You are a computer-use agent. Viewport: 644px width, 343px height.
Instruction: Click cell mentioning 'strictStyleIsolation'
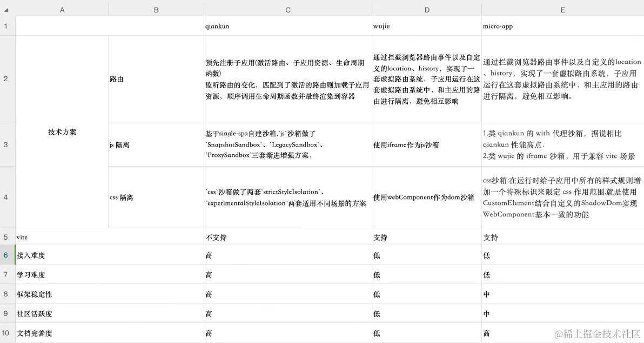pyautogui.click(x=288, y=197)
